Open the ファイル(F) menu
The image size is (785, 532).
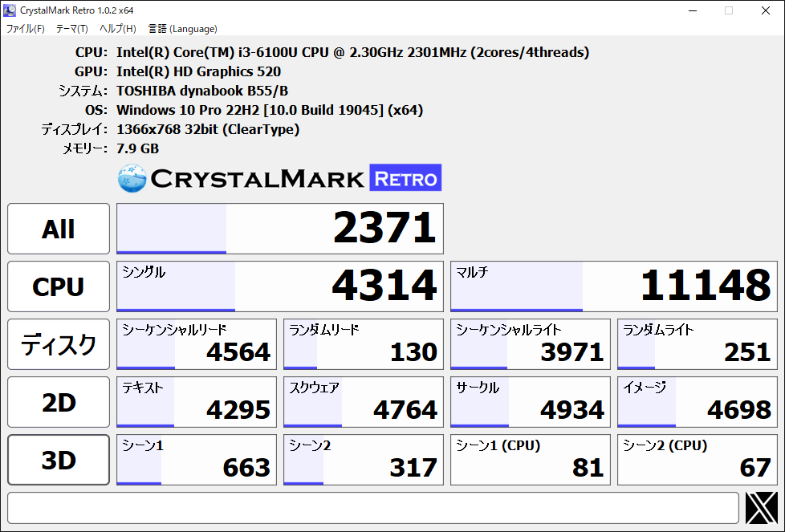(x=26, y=29)
